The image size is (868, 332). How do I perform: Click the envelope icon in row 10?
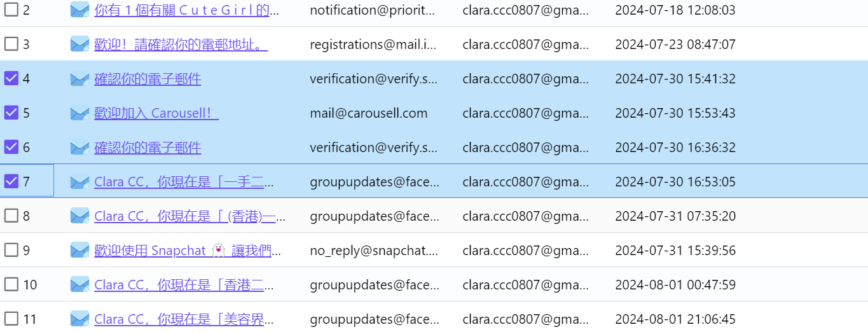pyautogui.click(x=79, y=284)
